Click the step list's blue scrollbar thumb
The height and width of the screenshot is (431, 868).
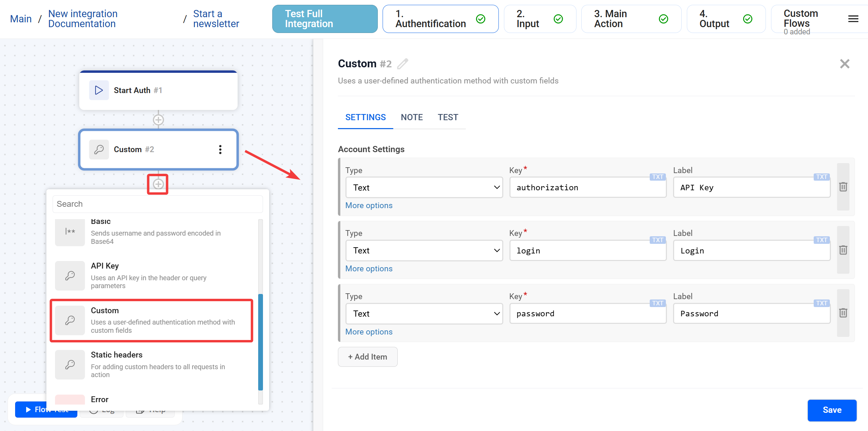coord(261,342)
